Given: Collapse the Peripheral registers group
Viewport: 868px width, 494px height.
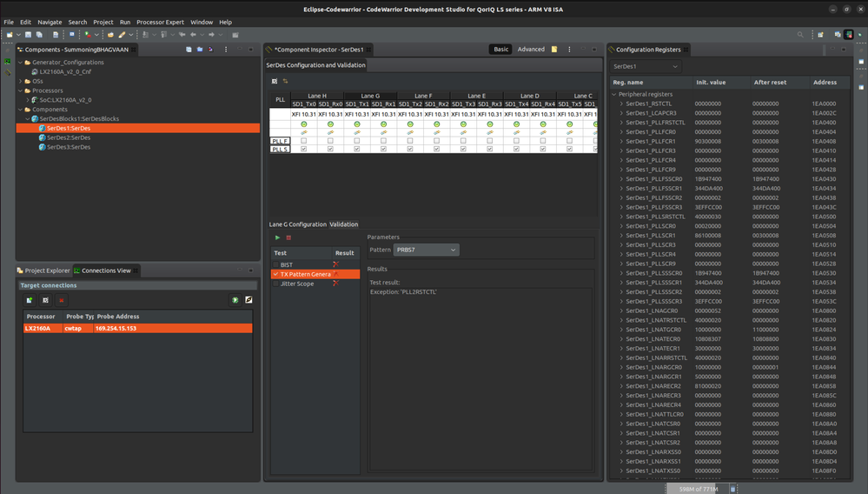Looking at the screenshot, I should [x=614, y=94].
